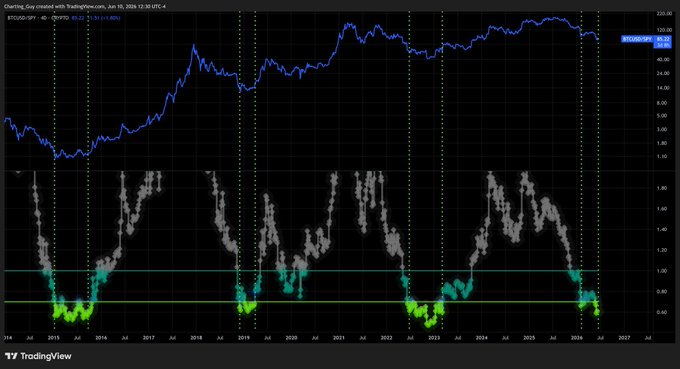
Task: Click the 2025 label on time axis
Action: [529, 337]
